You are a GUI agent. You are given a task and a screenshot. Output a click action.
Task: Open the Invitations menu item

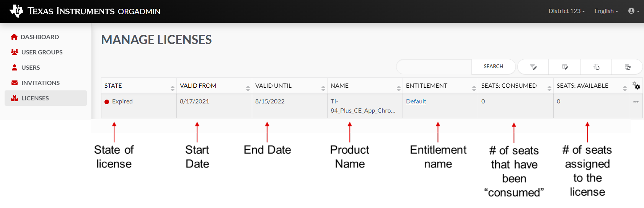tap(40, 83)
